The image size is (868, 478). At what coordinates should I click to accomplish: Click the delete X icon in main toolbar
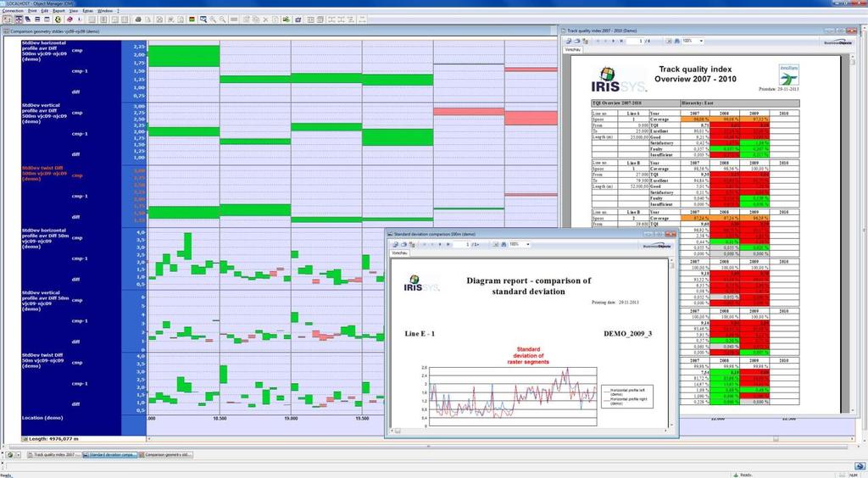tap(265, 19)
